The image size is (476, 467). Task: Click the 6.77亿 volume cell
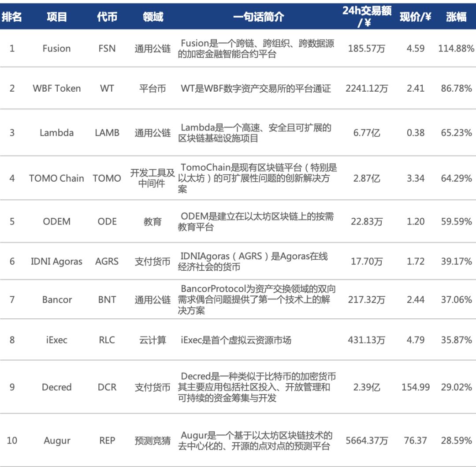pyautogui.click(x=366, y=133)
